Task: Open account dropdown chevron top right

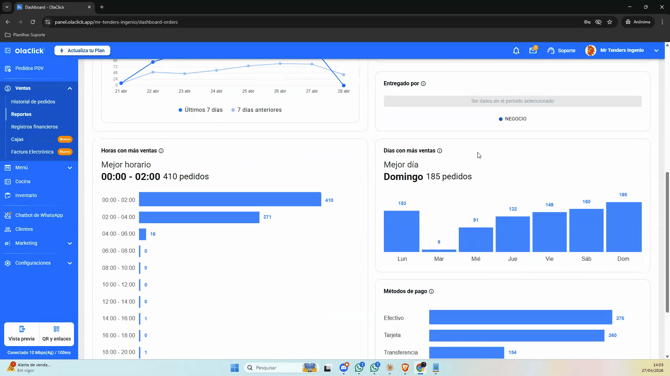Action: click(x=656, y=50)
